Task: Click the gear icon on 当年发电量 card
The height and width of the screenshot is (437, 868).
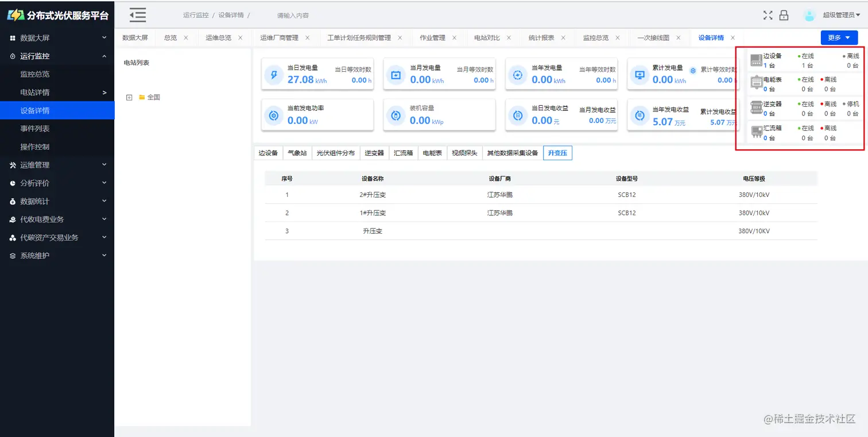Action: click(x=518, y=74)
